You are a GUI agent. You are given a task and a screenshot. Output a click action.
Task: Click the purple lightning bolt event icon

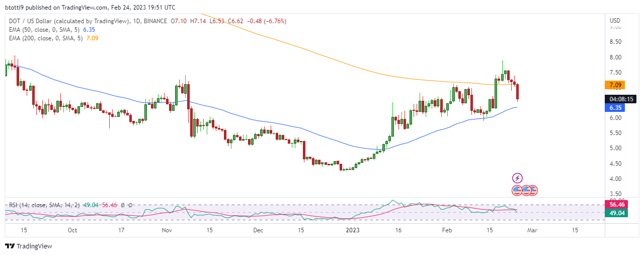pyautogui.click(x=517, y=178)
